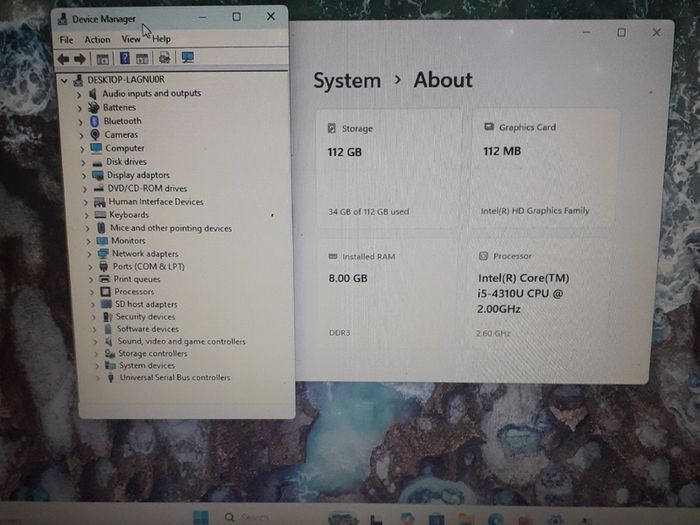Click the Computer monitor icon in the tree
The image size is (700, 525).
tap(96, 148)
